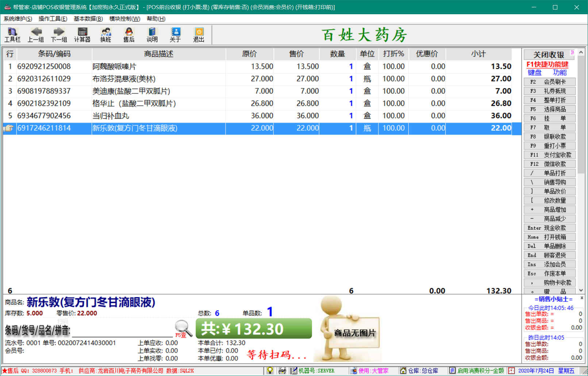Click F12 微信收款 button

(550, 164)
